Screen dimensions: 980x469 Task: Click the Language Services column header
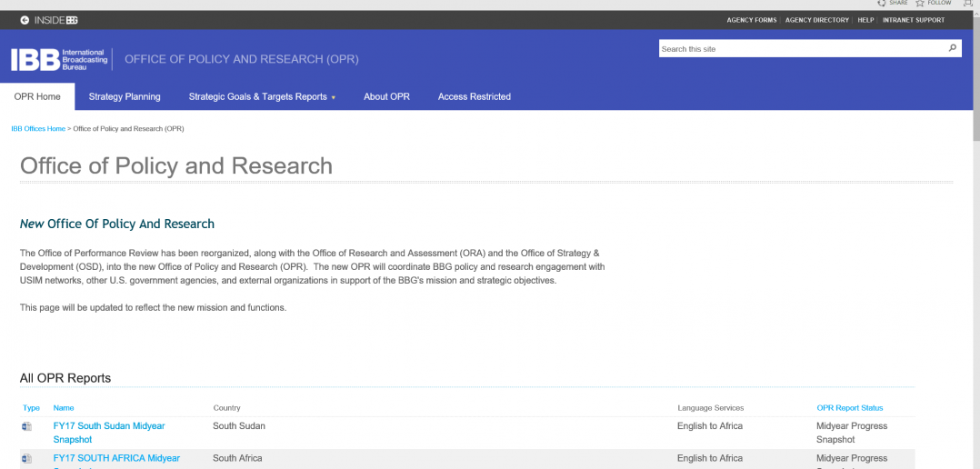pos(711,408)
